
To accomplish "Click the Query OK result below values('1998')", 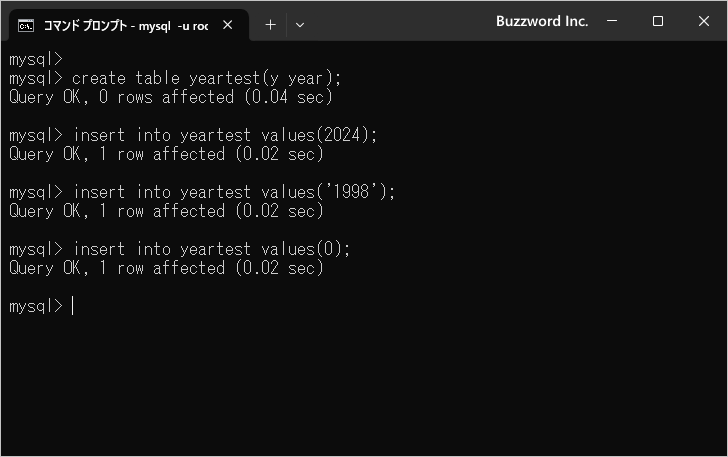I will 166,211.
